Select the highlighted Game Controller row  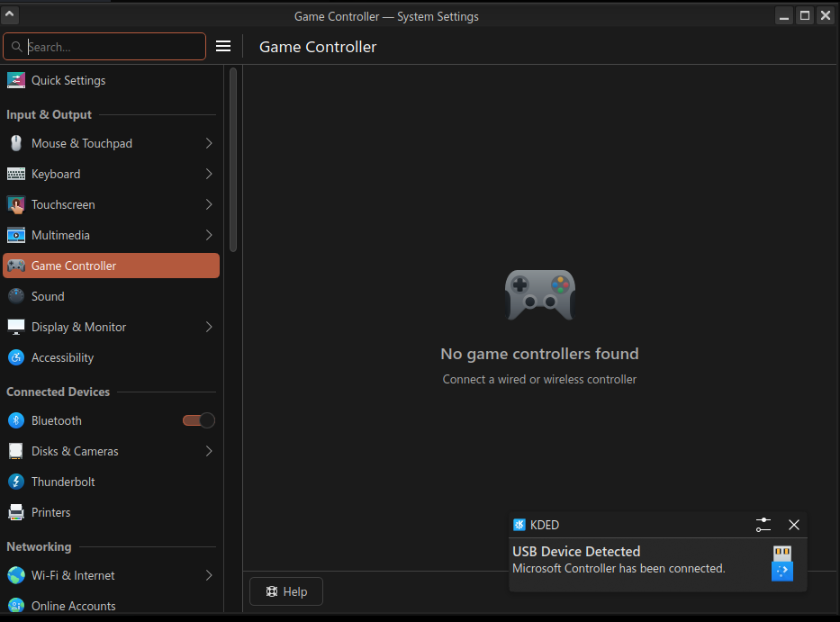tap(112, 266)
